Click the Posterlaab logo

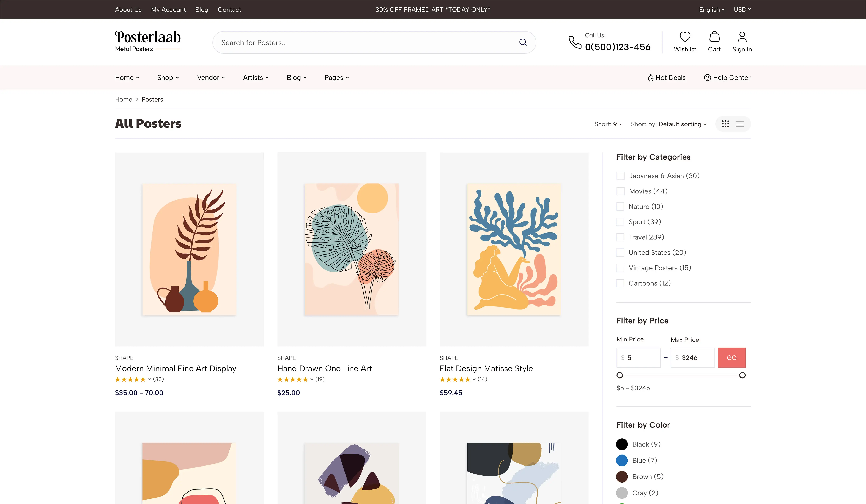[x=148, y=41]
